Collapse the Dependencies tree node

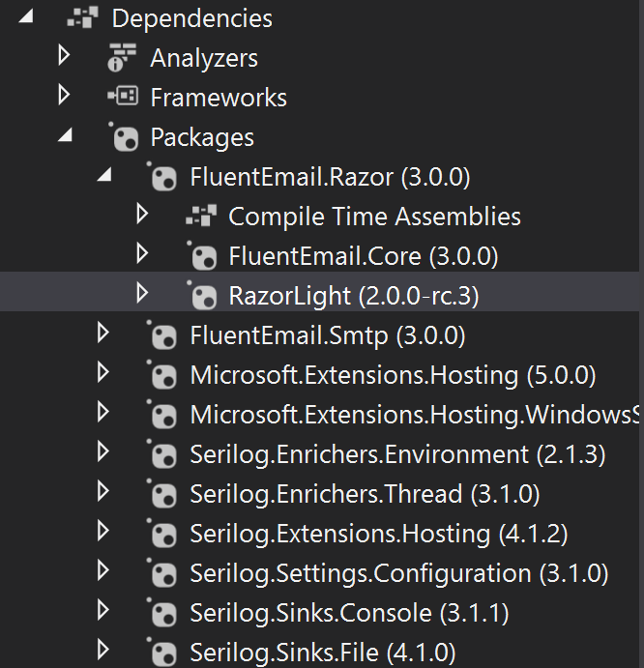pyautogui.click(x=26, y=16)
